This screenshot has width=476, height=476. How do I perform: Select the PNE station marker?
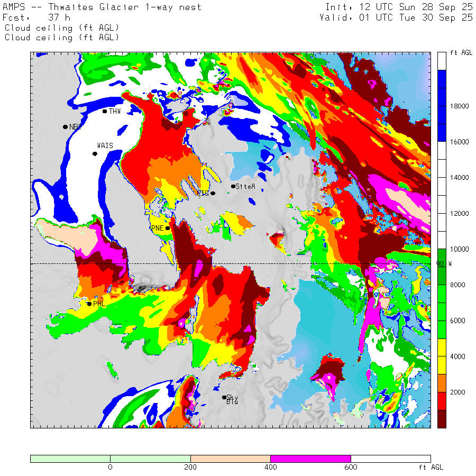[168, 228]
